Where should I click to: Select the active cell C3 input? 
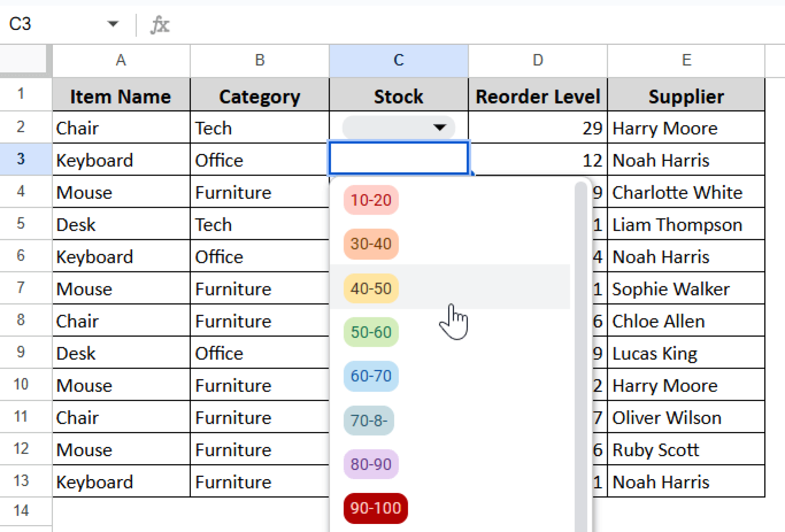(x=398, y=158)
